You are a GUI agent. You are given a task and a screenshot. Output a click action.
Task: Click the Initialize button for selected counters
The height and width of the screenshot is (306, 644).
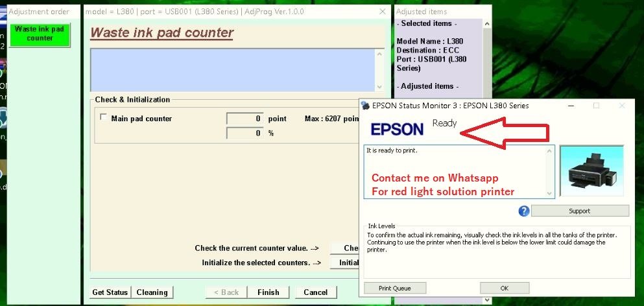pos(344,263)
